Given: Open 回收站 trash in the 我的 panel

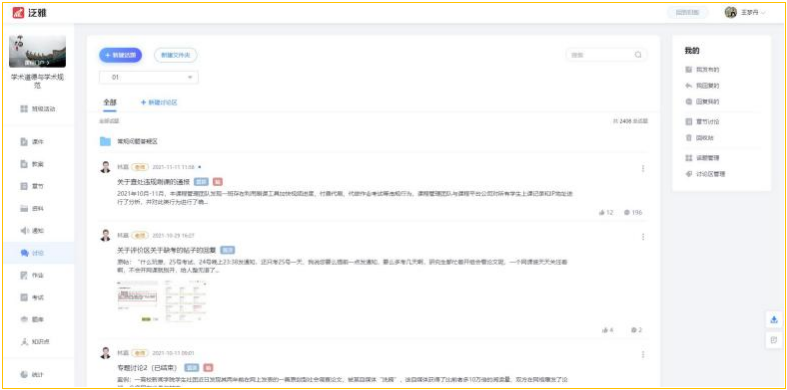Looking at the screenshot, I should [700, 138].
